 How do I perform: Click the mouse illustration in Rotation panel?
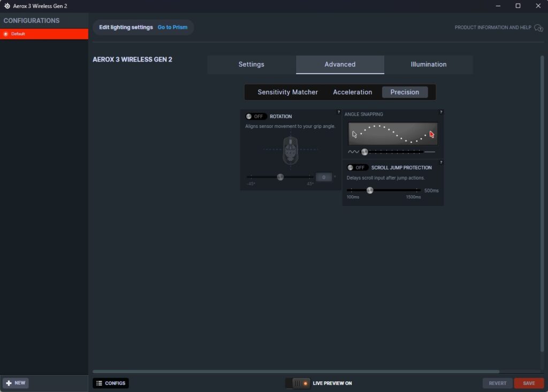[291, 150]
